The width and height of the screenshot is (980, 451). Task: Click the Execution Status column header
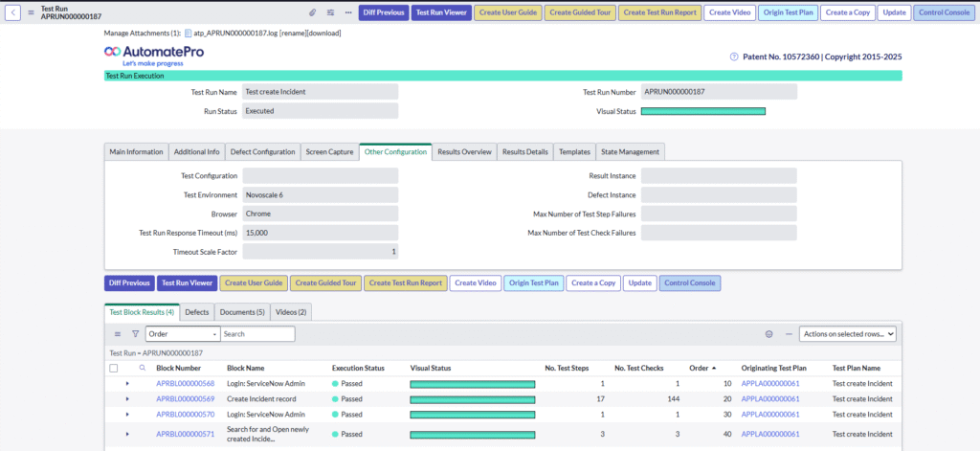pyautogui.click(x=358, y=368)
